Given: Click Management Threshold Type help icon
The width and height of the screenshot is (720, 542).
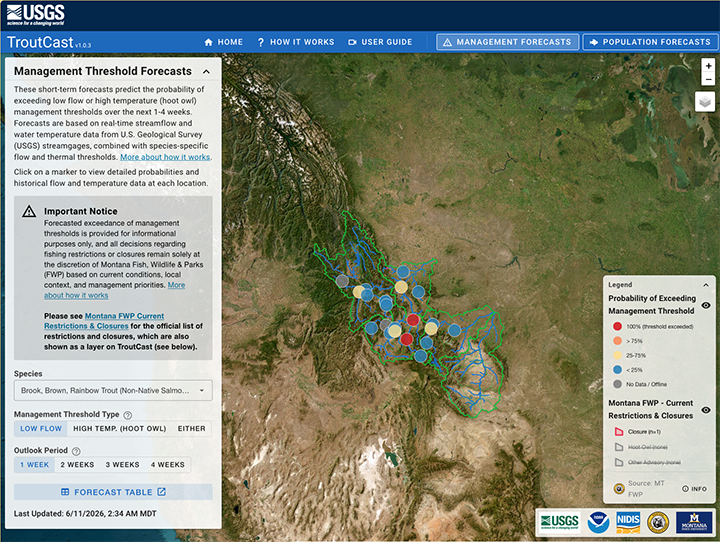Looking at the screenshot, I should (x=128, y=415).
